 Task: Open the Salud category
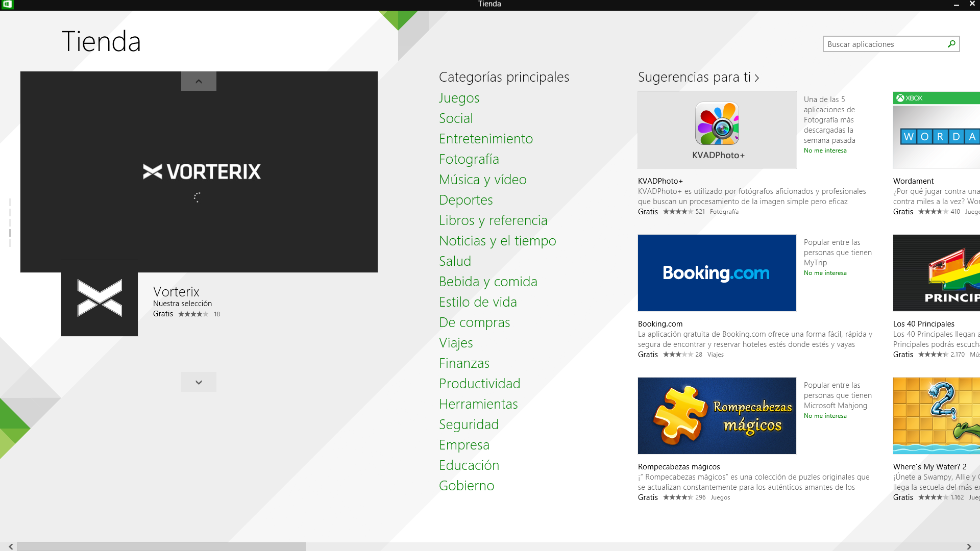(x=455, y=261)
